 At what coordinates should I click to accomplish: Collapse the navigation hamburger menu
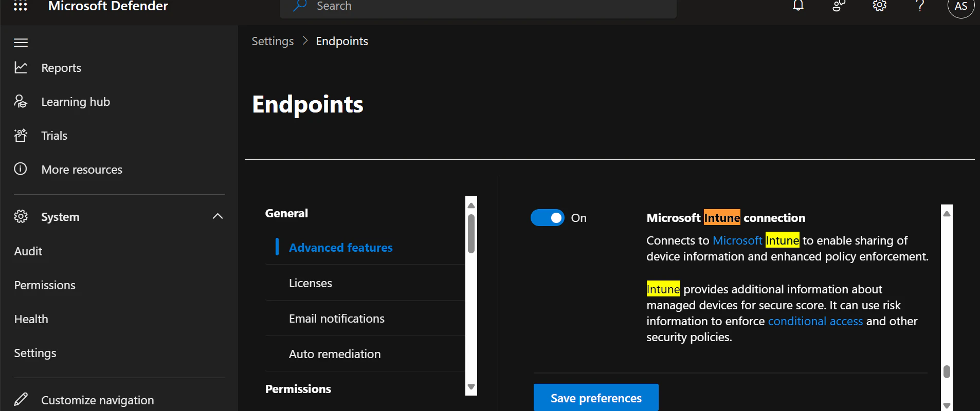(x=21, y=43)
